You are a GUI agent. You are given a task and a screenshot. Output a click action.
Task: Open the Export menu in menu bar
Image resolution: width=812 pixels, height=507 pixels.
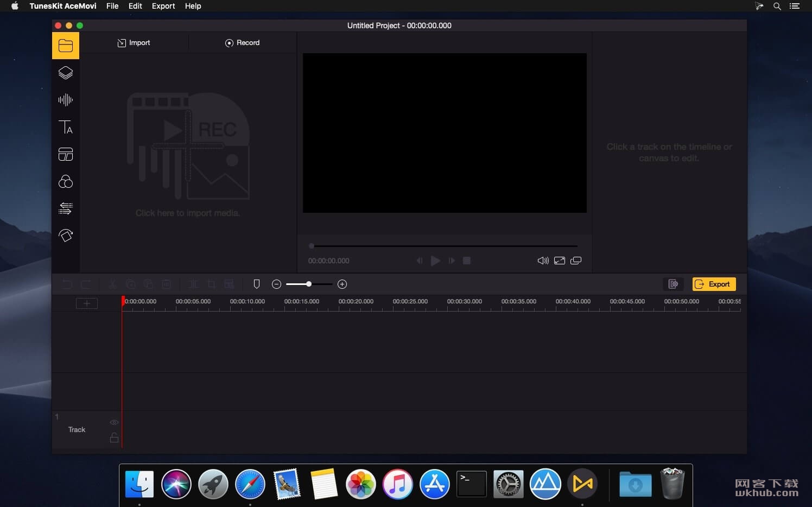point(163,6)
